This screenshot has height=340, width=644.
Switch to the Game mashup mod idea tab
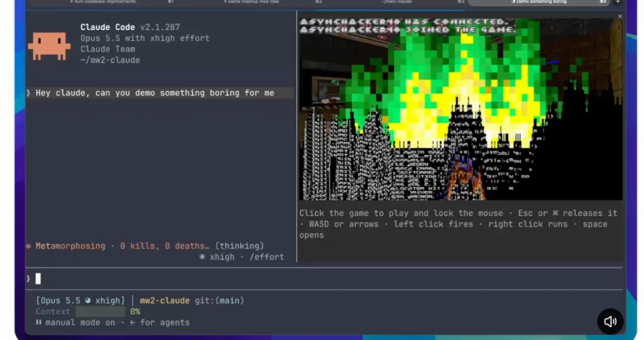pos(251,2)
